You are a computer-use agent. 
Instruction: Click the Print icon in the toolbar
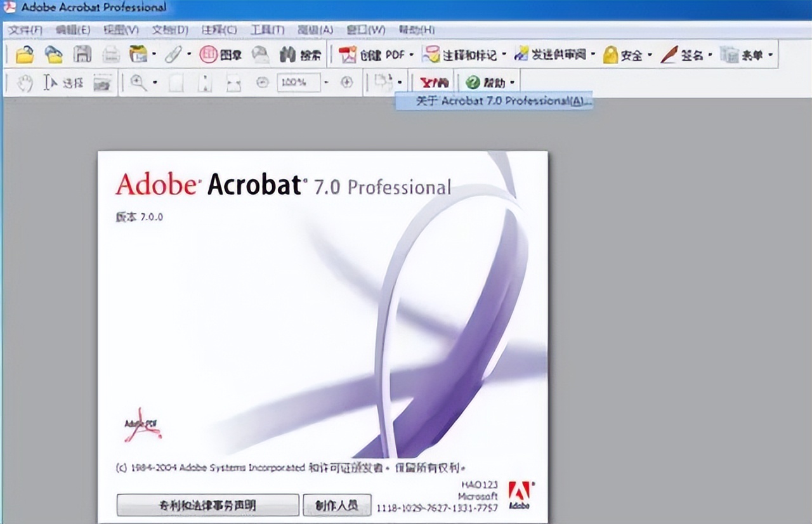111,55
